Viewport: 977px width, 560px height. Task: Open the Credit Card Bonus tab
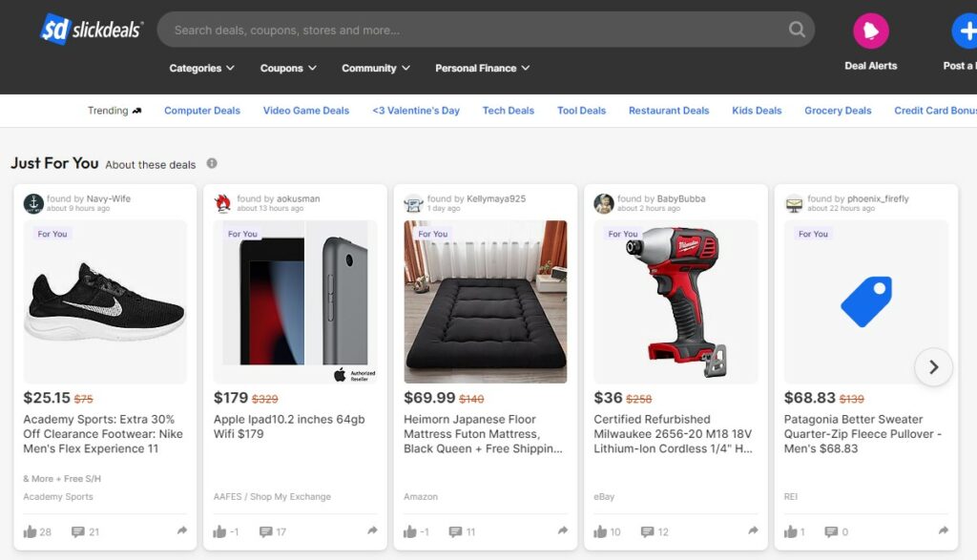[x=935, y=111]
